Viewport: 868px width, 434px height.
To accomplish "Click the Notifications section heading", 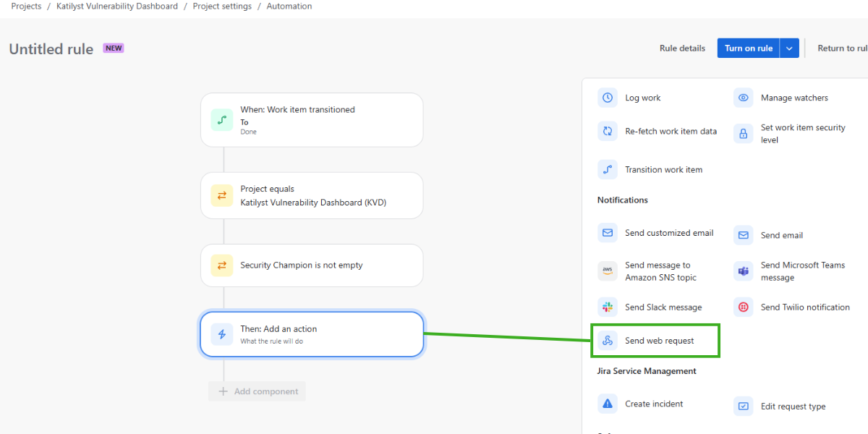I will pos(623,200).
